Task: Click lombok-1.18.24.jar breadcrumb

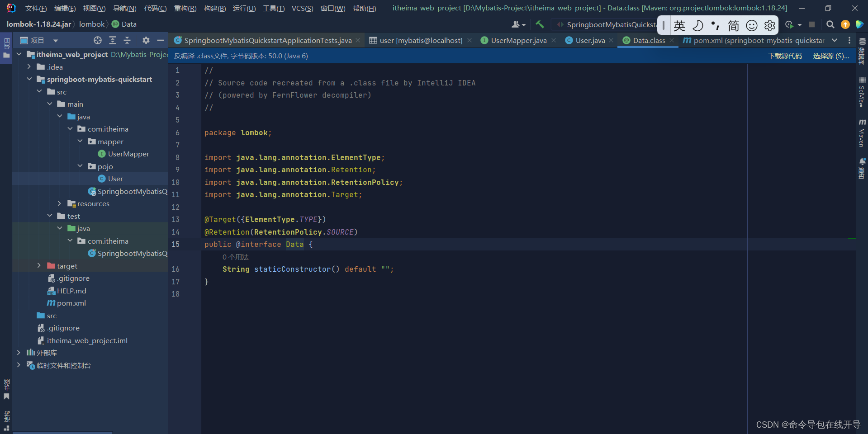Action: (x=39, y=24)
